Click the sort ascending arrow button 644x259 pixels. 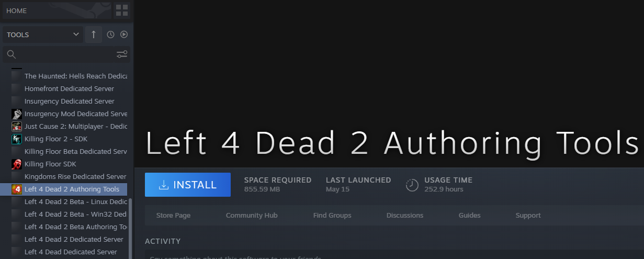pyautogui.click(x=94, y=35)
